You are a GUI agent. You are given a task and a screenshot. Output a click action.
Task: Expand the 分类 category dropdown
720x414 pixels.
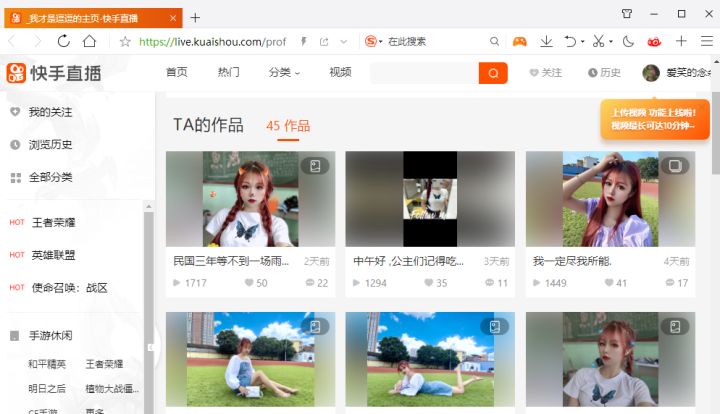284,72
